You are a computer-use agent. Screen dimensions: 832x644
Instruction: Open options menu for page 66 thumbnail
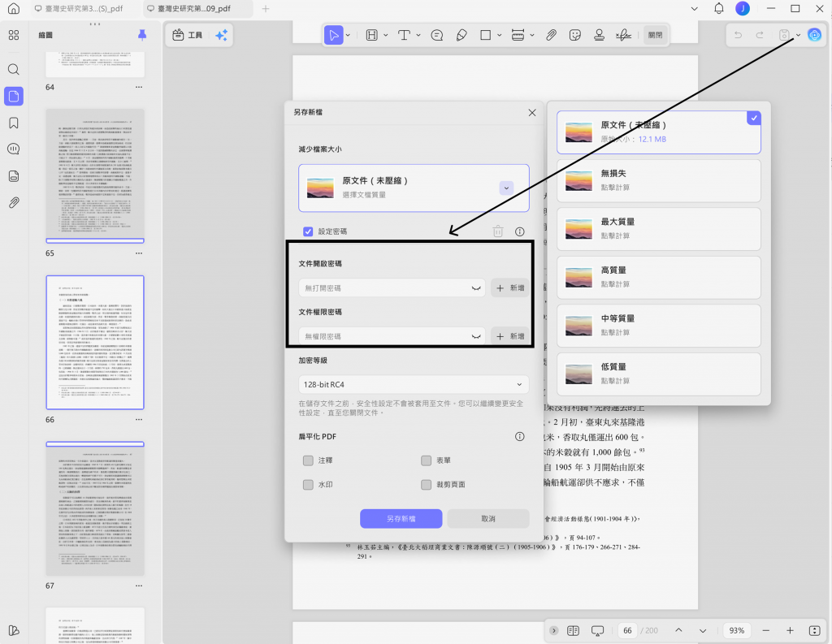[138, 420]
